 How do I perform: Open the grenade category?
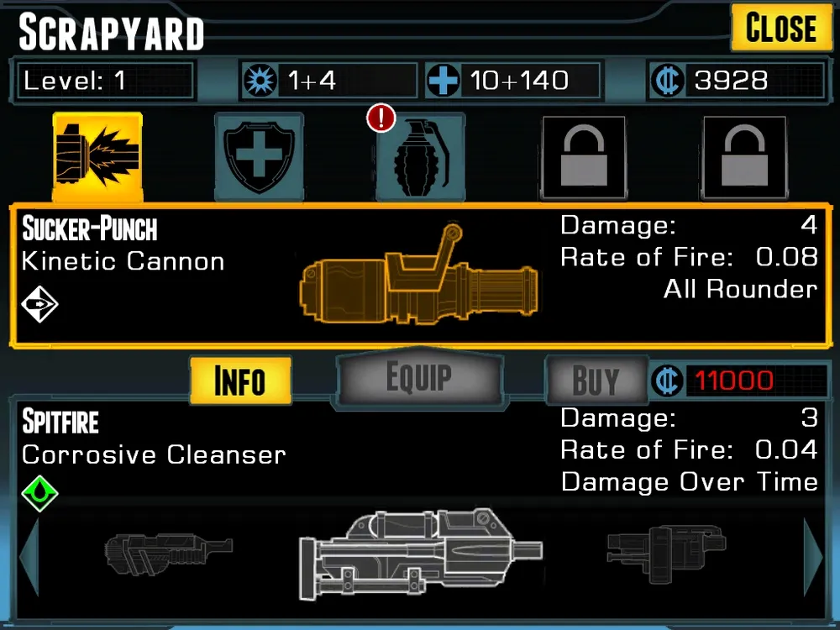pos(421,158)
